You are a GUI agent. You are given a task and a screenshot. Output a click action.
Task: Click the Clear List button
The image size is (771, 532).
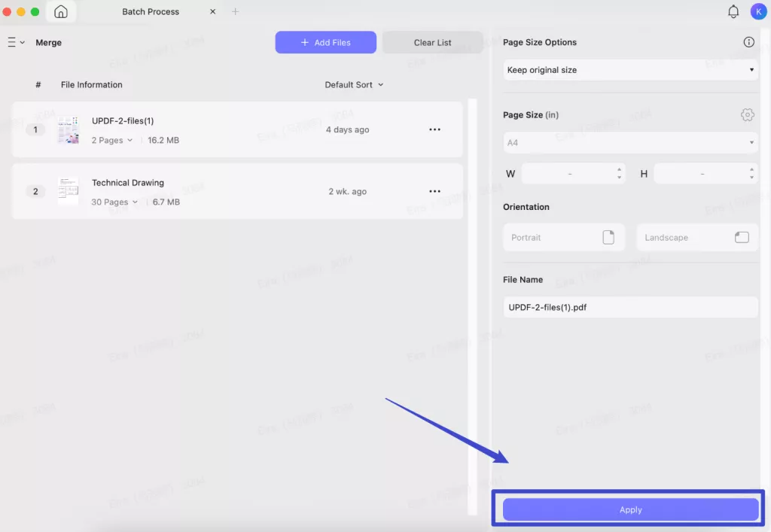pyautogui.click(x=432, y=42)
